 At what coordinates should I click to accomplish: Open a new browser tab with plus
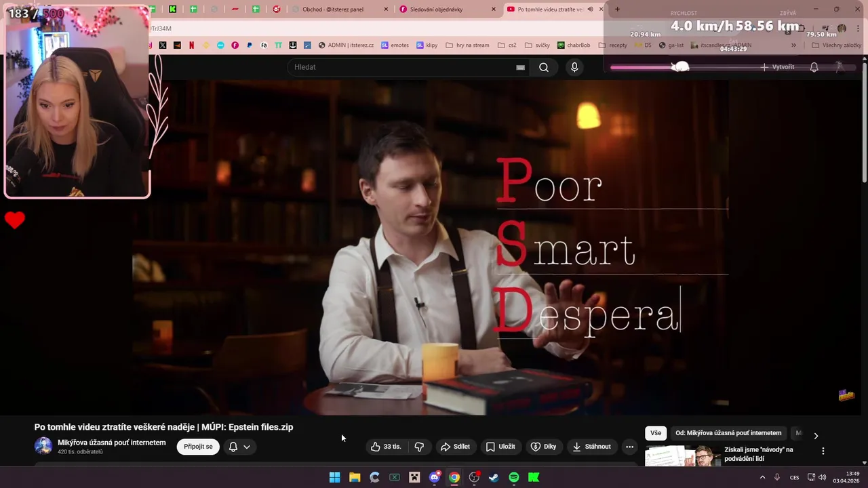(x=617, y=9)
